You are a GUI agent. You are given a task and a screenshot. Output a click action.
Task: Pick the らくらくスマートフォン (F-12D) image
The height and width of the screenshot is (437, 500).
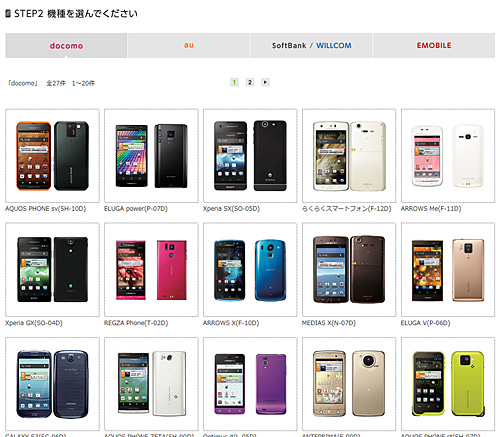click(349, 156)
